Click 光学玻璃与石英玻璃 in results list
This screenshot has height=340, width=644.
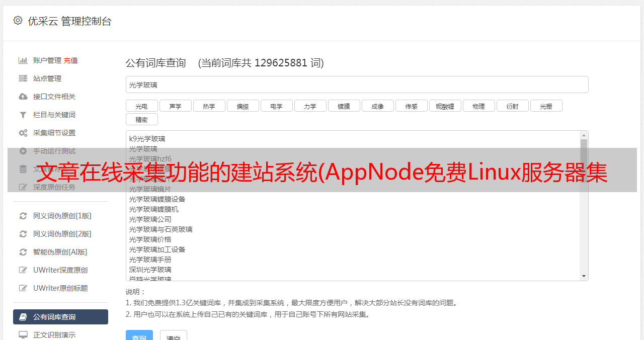(x=160, y=229)
